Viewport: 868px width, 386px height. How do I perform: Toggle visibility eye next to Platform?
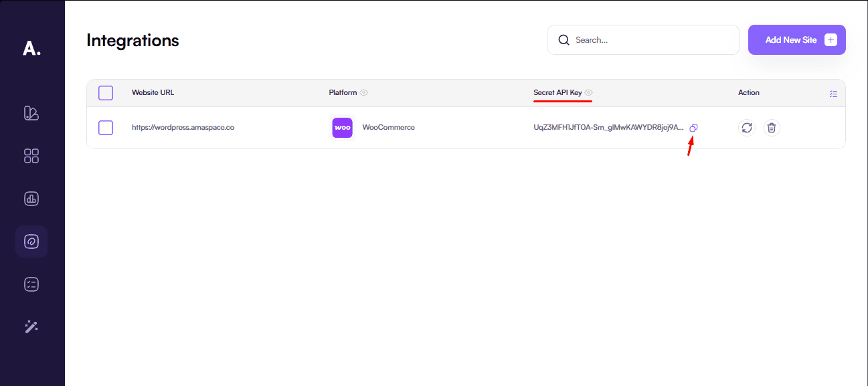point(364,93)
